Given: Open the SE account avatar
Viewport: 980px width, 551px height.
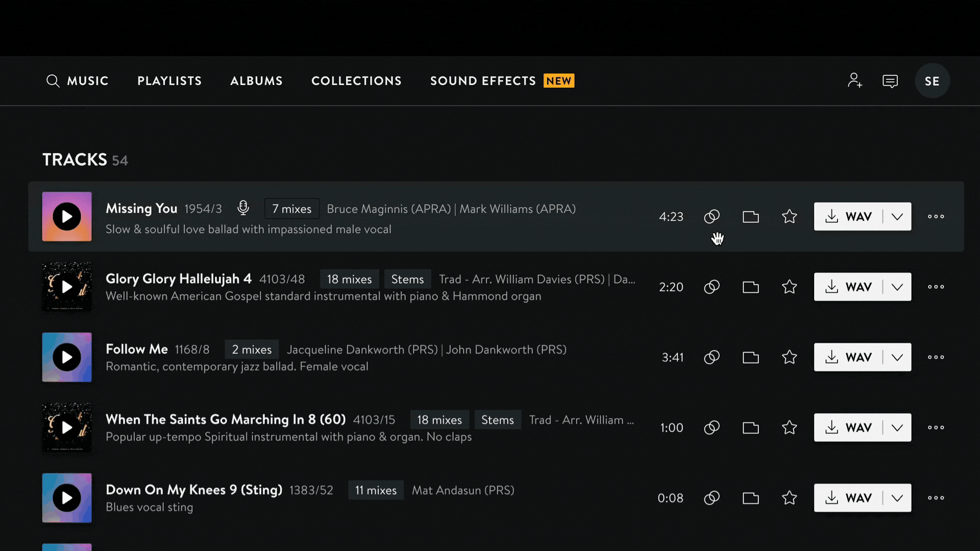Looking at the screenshot, I should point(932,81).
